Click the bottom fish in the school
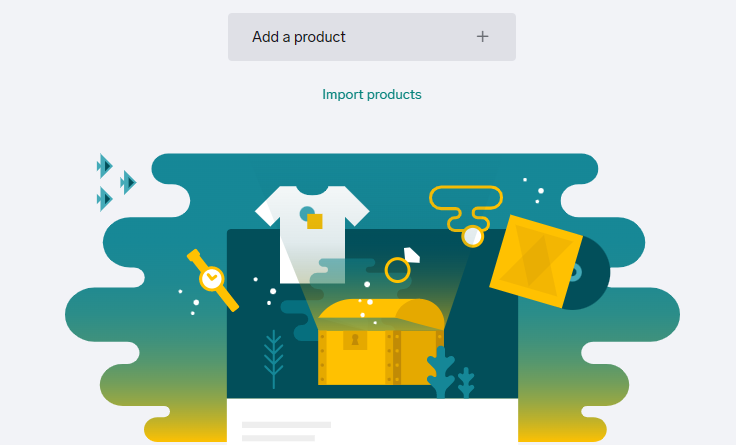This screenshot has width=736, height=445. (104, 199)
